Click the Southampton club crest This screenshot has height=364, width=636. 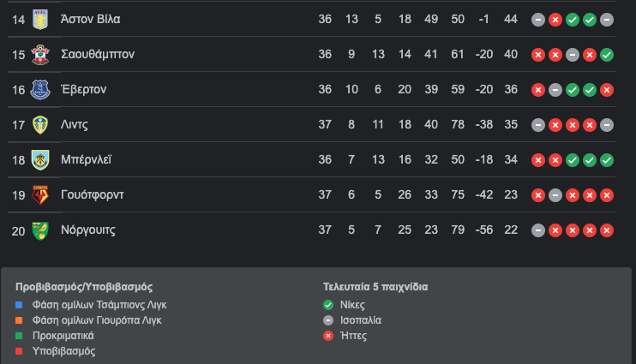click(40, 55)
